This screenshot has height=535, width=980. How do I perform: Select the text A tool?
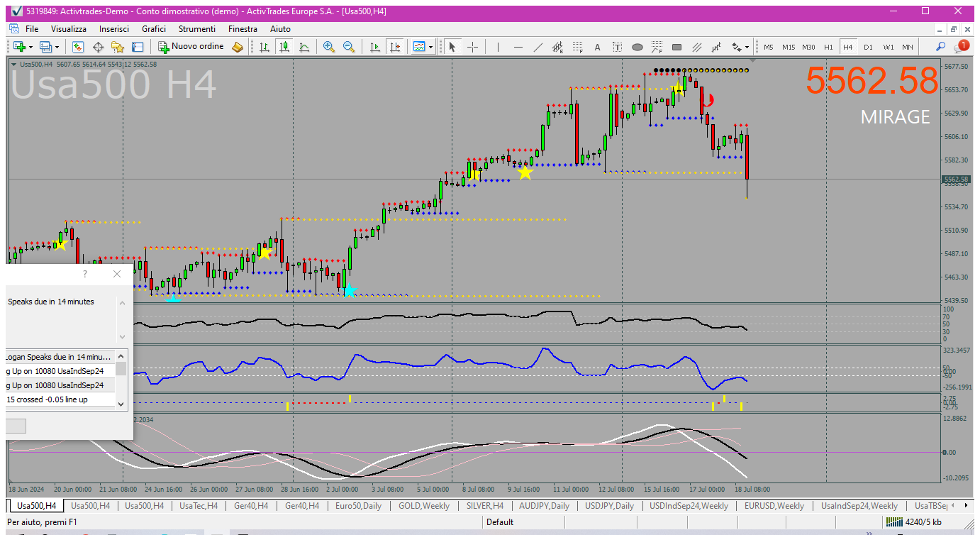(597, 47)
